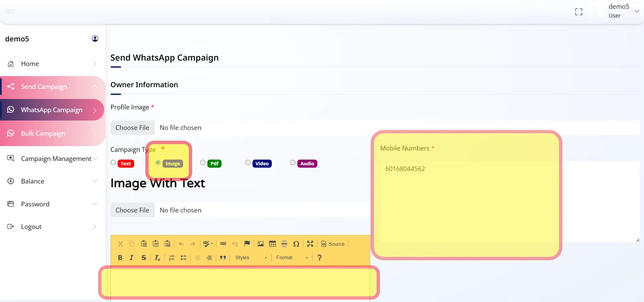Insert a table using the grid icon

(x=272, y=244)
